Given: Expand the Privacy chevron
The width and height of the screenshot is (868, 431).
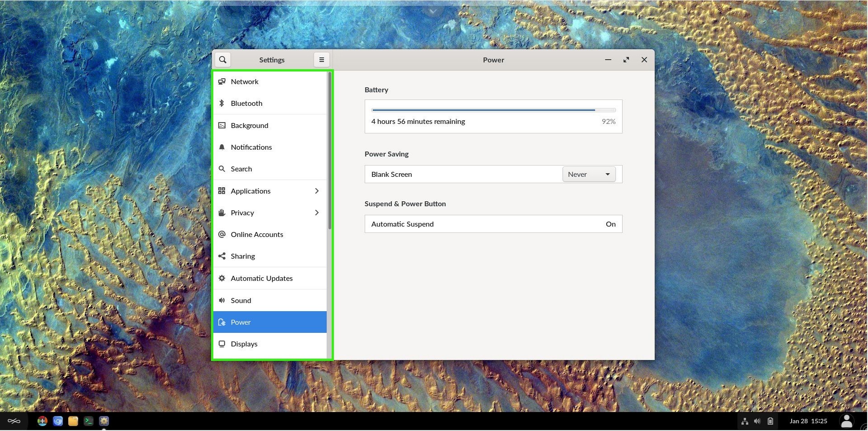Looking at the screenshot, I should [x=316, y=213].
